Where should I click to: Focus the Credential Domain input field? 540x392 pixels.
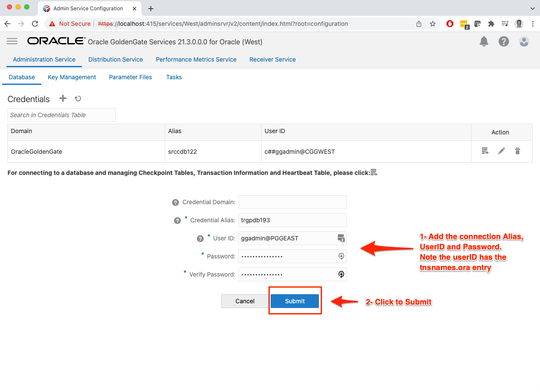pos(292,202)
